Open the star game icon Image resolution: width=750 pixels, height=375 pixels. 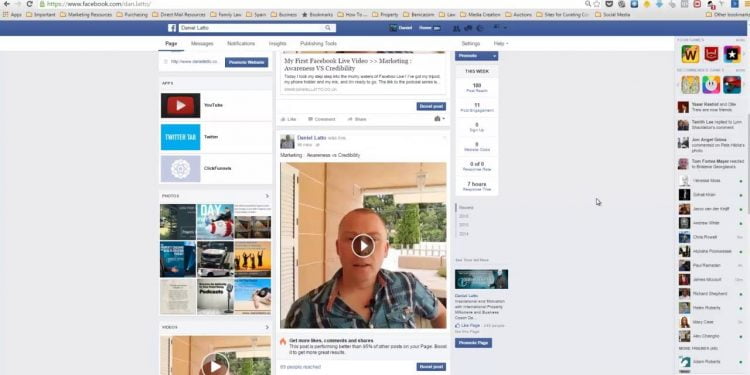tap(732, 55)
